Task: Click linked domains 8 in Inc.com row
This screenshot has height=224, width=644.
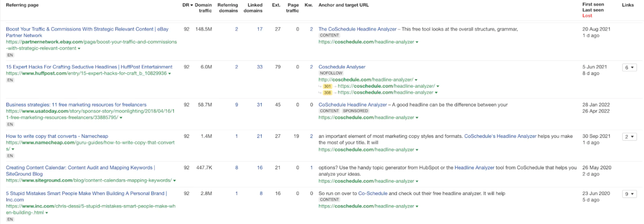Action: coord(261,194)
